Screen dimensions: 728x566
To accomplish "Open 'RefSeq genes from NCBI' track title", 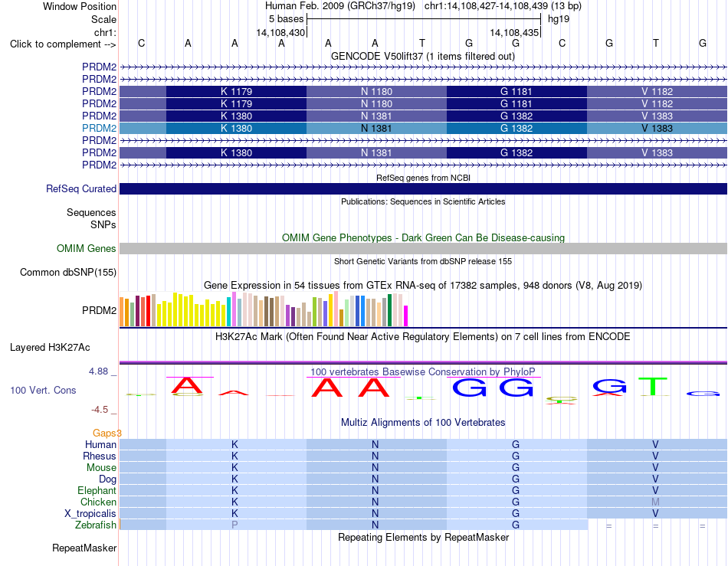I will 423,178.
